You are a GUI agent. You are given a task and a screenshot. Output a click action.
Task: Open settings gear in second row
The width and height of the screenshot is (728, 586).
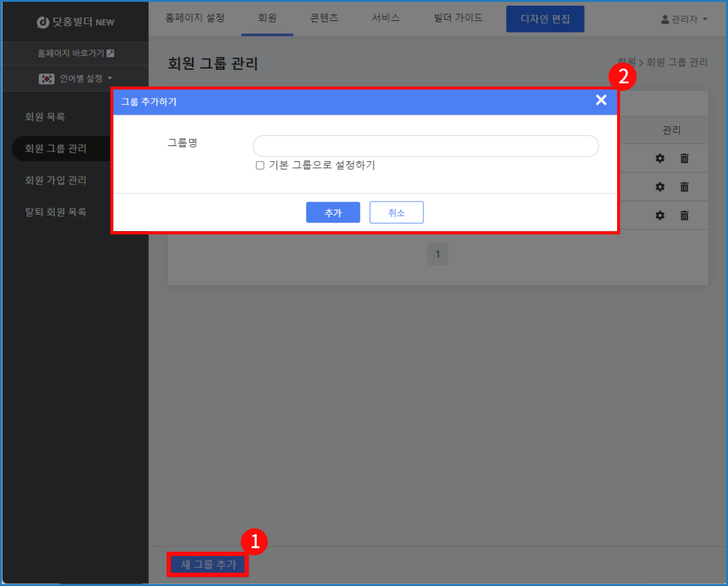pyautogui.click(x=660, y=187)
